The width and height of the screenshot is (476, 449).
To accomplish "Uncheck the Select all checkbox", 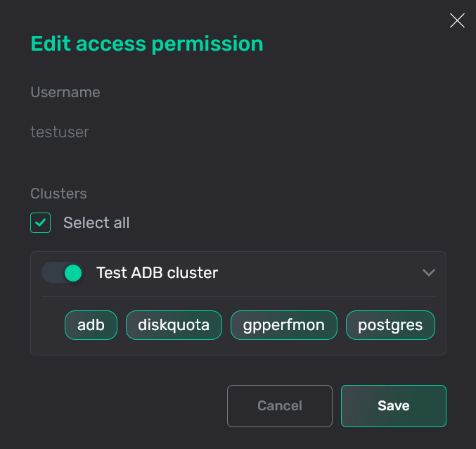I will (x=41, y=223).
